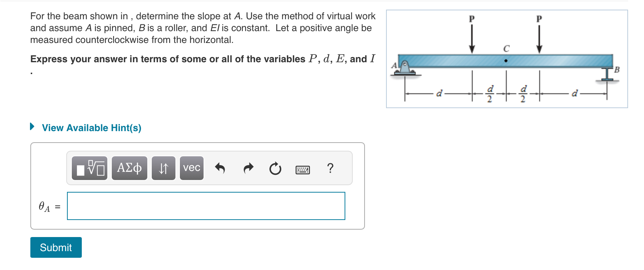Insert a vector accent with the vec tool
The height and width of the screenshot is (270, 644).
click(191, 169)
